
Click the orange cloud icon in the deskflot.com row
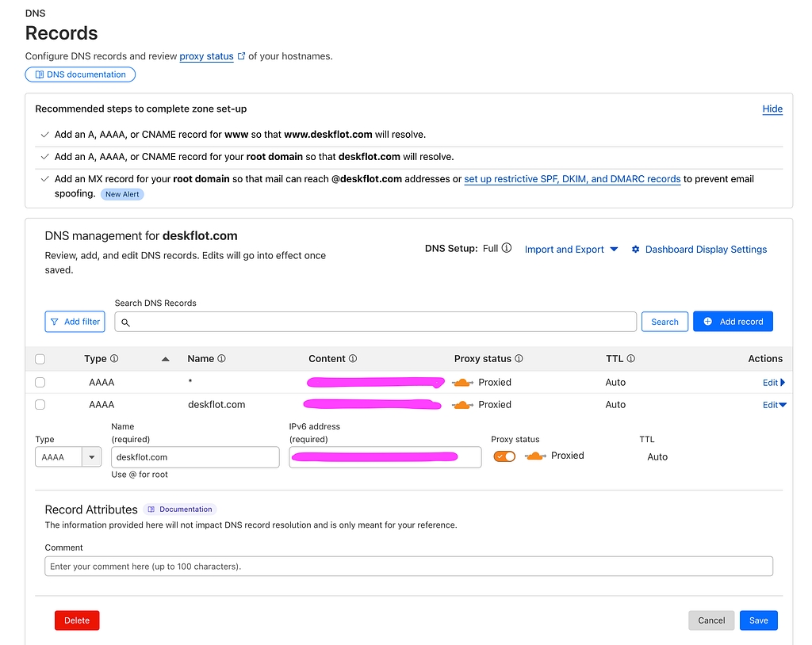(x=462, y=405)
